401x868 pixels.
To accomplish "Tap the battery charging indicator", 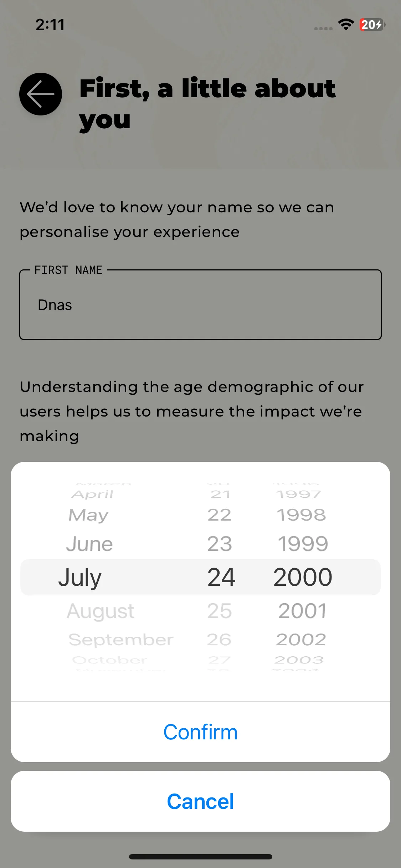I will 372,25.
